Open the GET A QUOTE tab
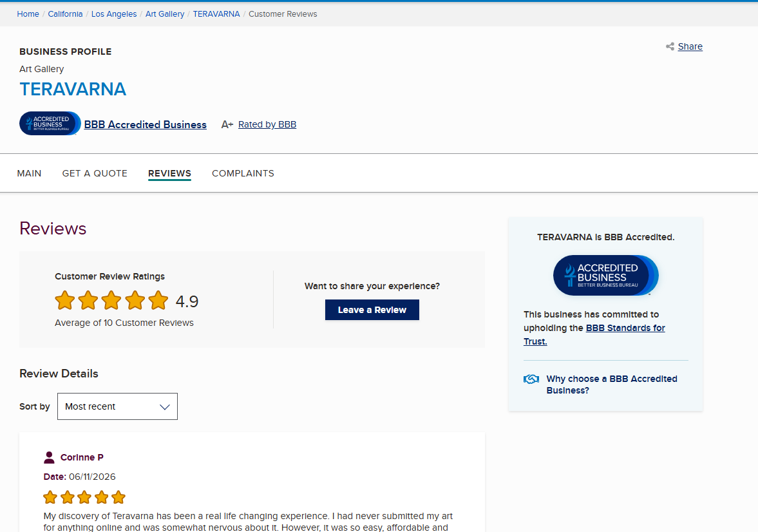 click(x=95, y=173)
